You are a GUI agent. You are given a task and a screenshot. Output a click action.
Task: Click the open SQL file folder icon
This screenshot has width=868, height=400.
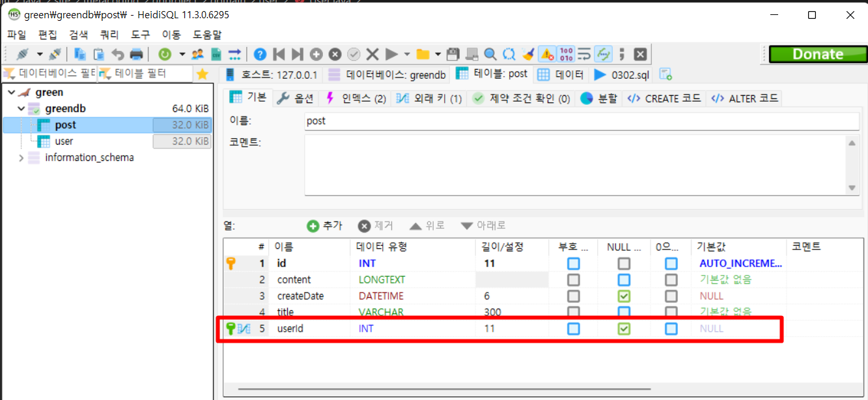[423, 54]
